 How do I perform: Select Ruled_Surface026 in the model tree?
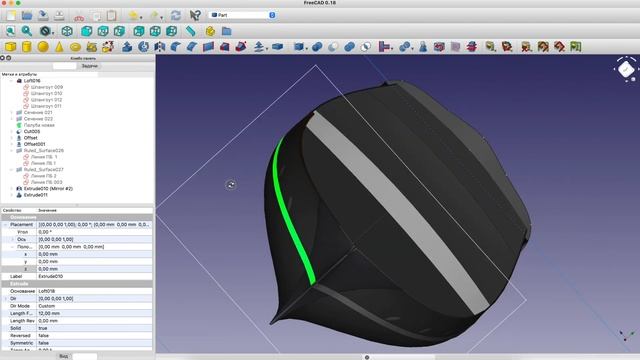[44, 151]
